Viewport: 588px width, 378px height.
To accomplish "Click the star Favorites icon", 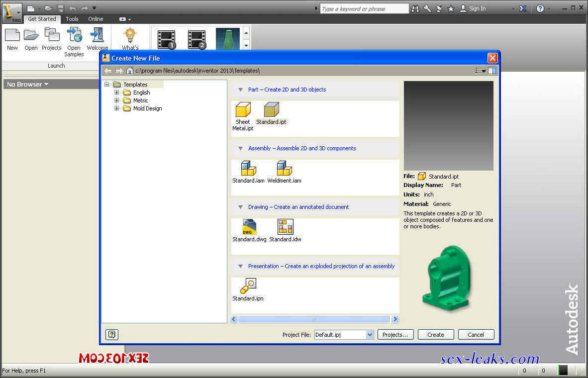I will pyautogui.click(x=451, y=8).
